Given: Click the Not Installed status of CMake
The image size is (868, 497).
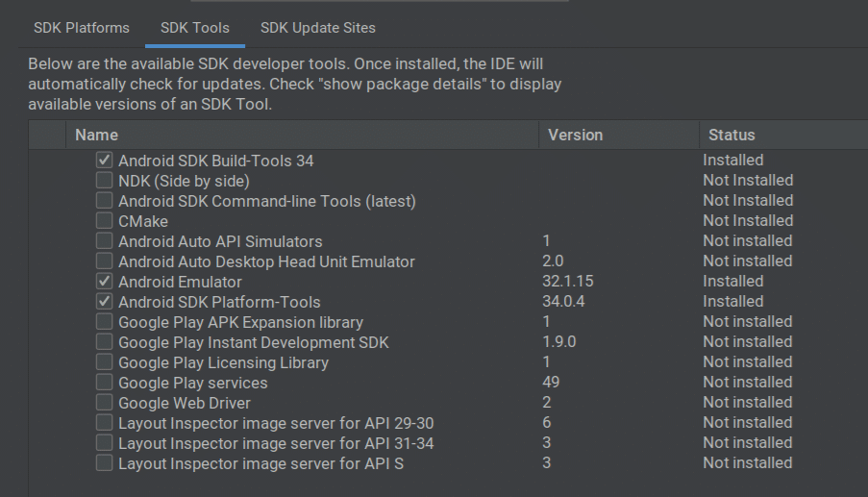Looking at the screenshot, I should [x=748, y=221].
